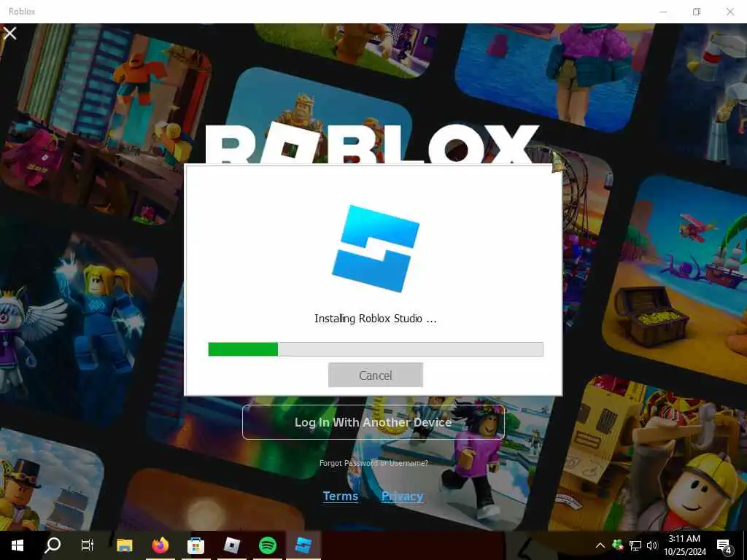Open Spotify from the taskbar
This screenshot has height=560, width=747.
click(x=267, y=545)
